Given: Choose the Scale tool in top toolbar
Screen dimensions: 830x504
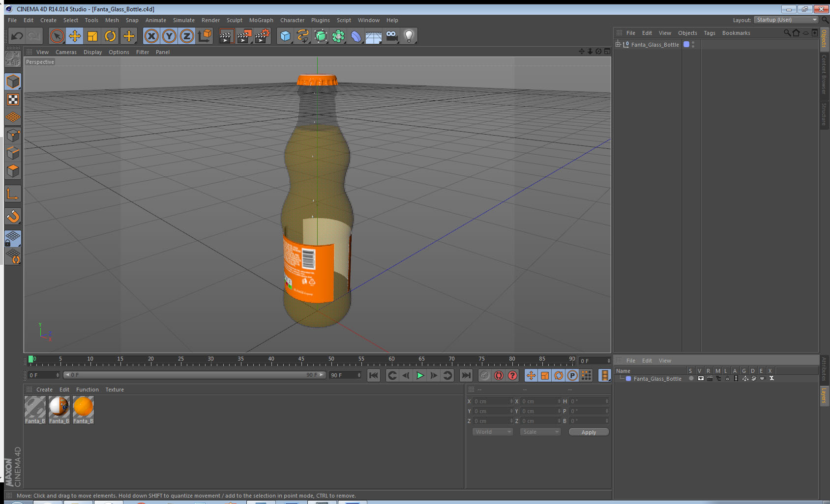Looking at the screenshot, I should click(x=92, y=36).
